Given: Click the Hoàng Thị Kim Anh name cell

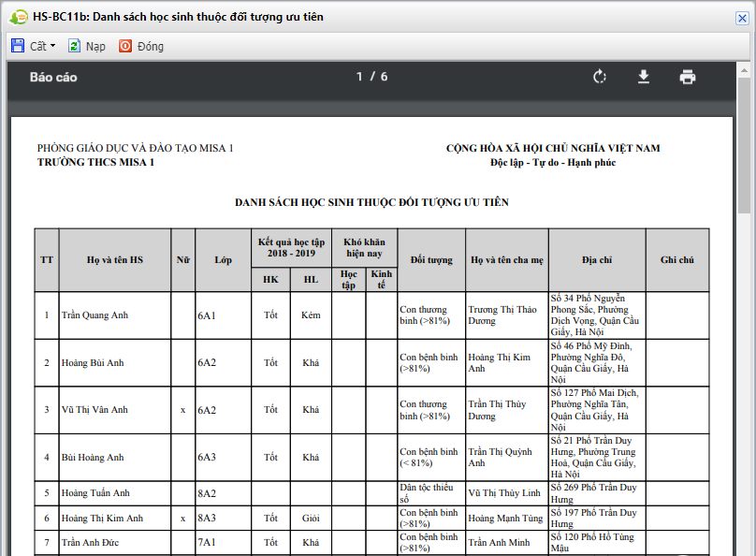Looking at the screenshot, I should point(102,519).
